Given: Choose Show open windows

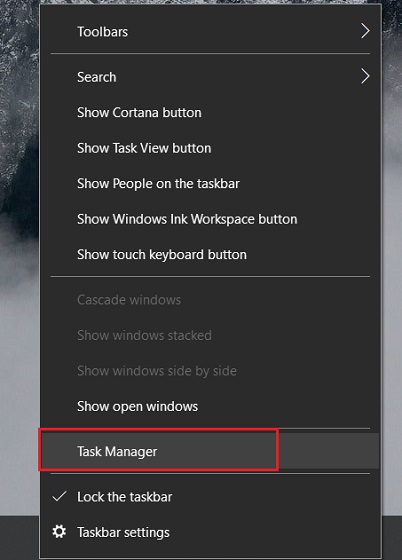Looking at the screenshot, I should click(x=210, y=406).
